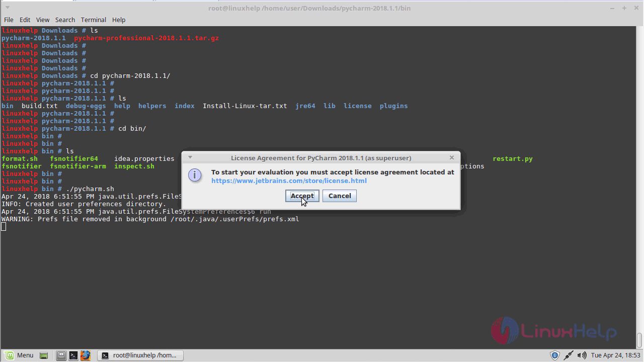644x362 pixels.
Task: Open License Agreement dialog window menu arrow
Action: coord(190,157)
